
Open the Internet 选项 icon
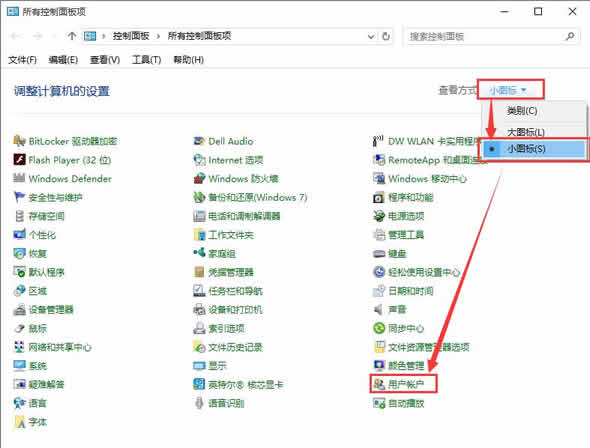(199, 160)
